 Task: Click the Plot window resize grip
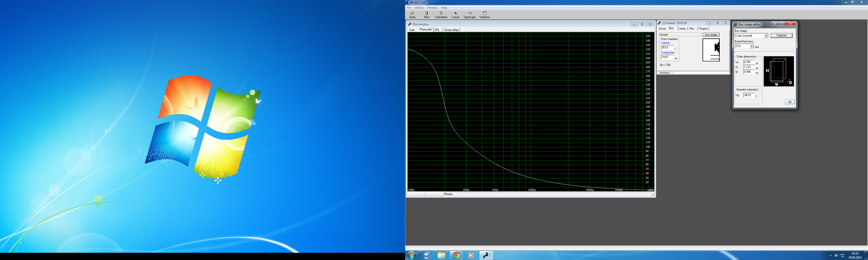pyautogui.click(x=653, y=195)
